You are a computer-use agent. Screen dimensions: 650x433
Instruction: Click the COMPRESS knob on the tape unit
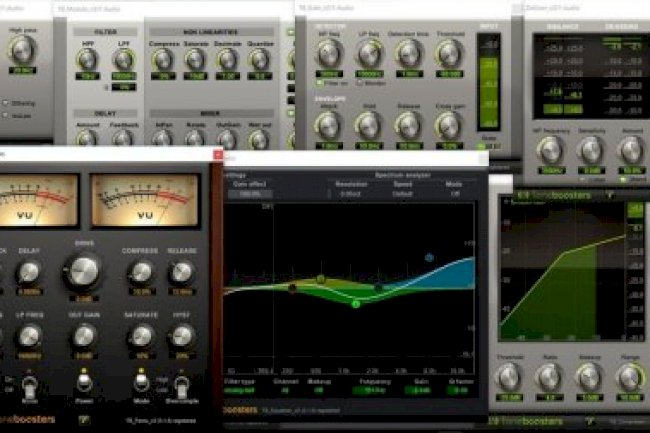[141, 272]
